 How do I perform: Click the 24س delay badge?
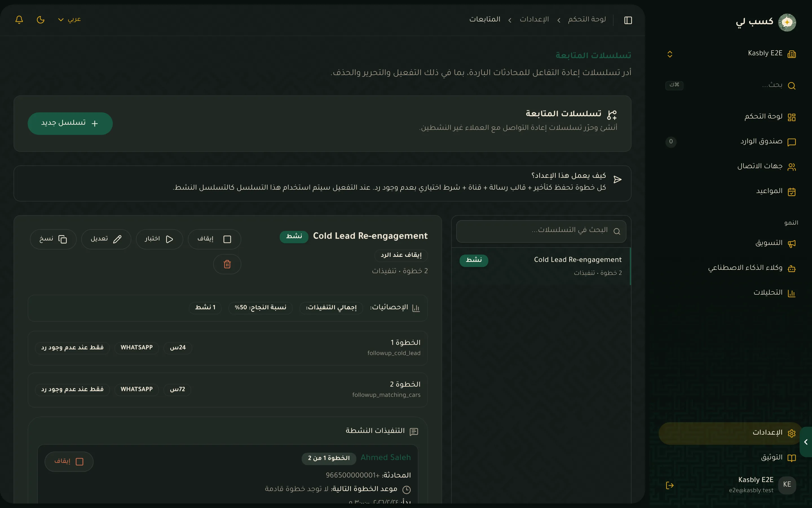coord(178,348)
